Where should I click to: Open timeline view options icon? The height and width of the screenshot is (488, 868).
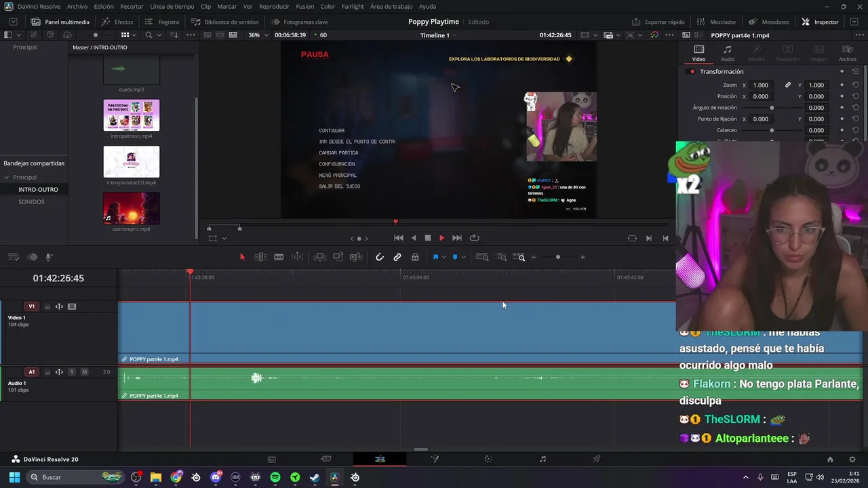[13, 257]
